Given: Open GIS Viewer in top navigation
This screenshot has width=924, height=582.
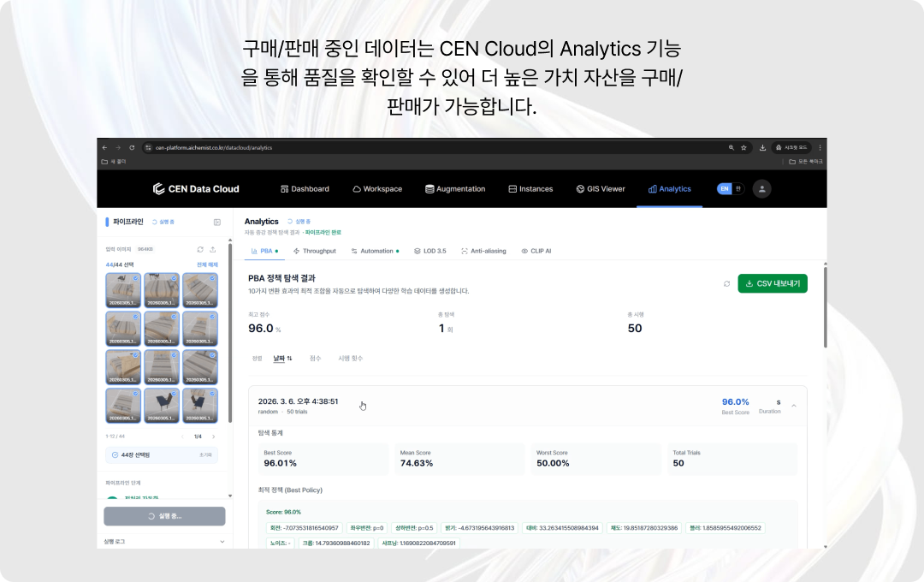Looking at the screenshot, I should [601, 188].
